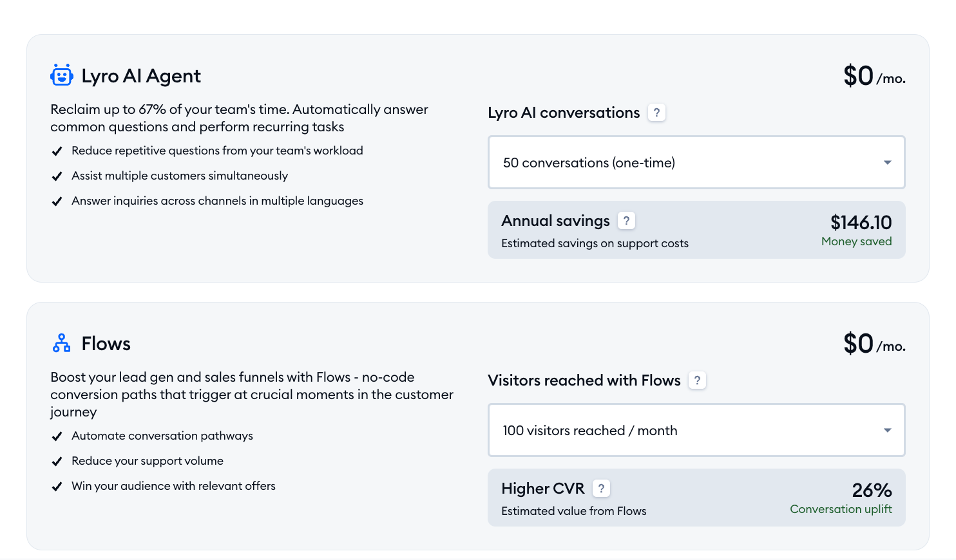Viewport: 956px width, 560px height.
Task: Open help tooltip for Visitors reached with Flows
Action: point(697,380)
